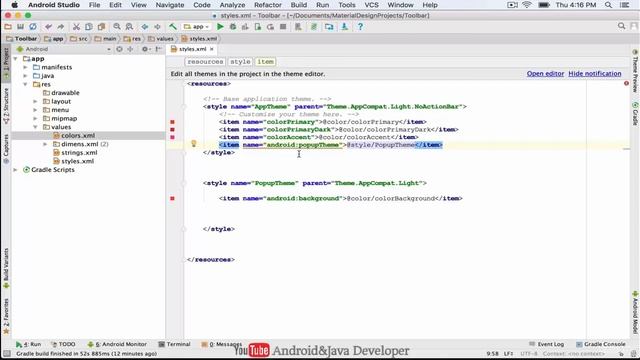
Task: Open the File menu
Action: click(94, 5)
